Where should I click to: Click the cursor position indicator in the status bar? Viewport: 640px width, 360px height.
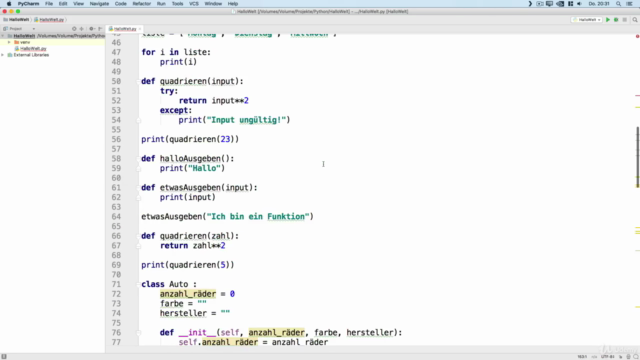pyautogui.click(x=582, y=357)
